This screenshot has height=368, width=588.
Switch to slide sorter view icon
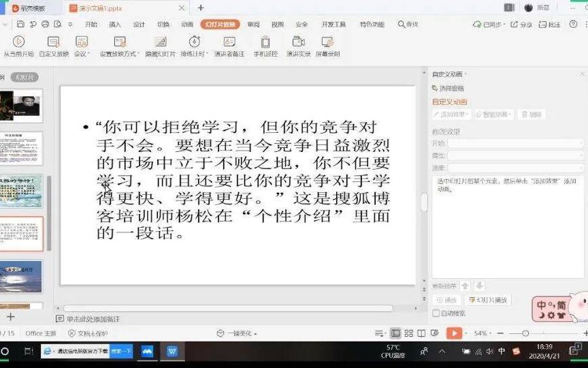click(x=408, y=333)
